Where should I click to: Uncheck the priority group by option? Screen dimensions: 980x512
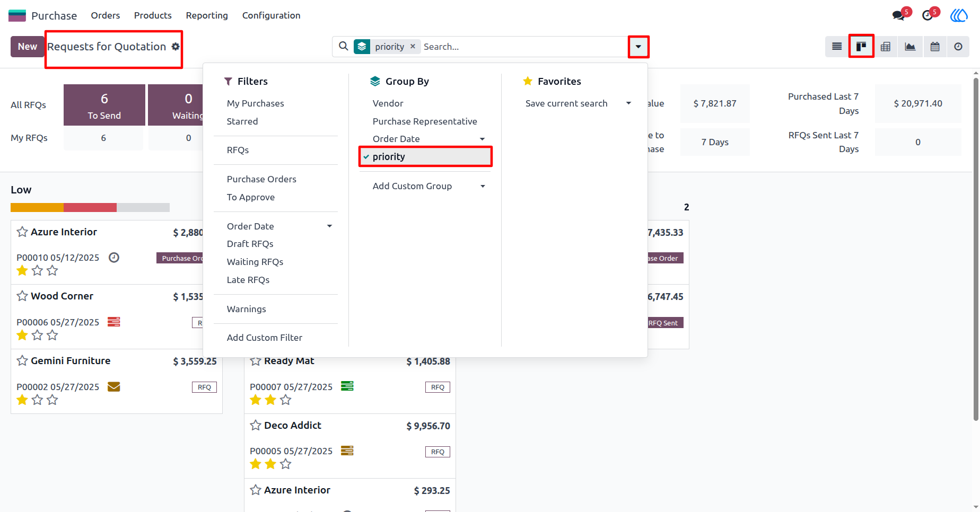tap(425, 156)
